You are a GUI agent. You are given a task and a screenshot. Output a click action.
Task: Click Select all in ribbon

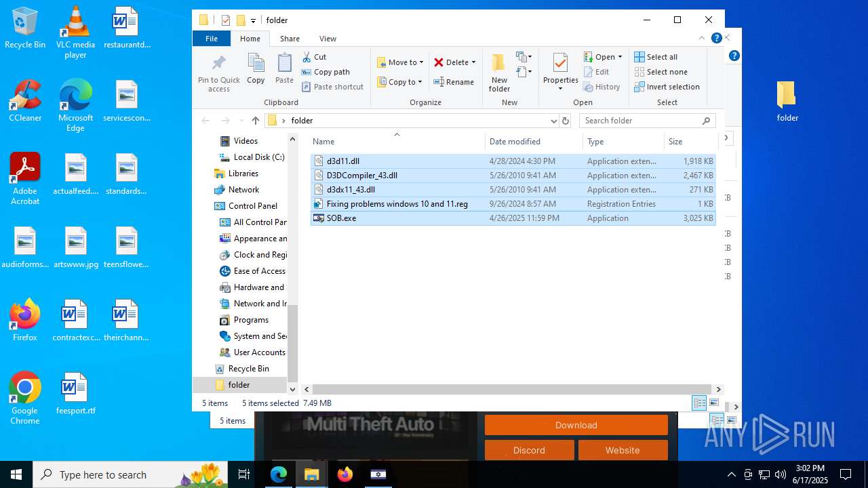click(656, 57)
